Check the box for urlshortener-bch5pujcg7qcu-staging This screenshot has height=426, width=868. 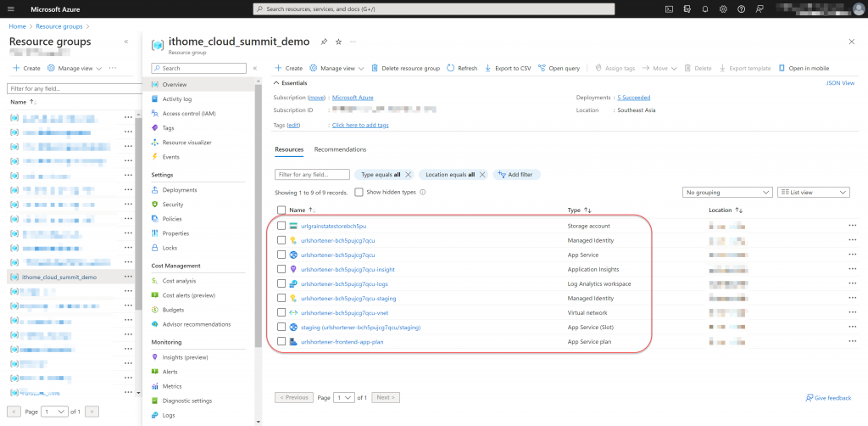pyautogui.click(x=281, y=298)
